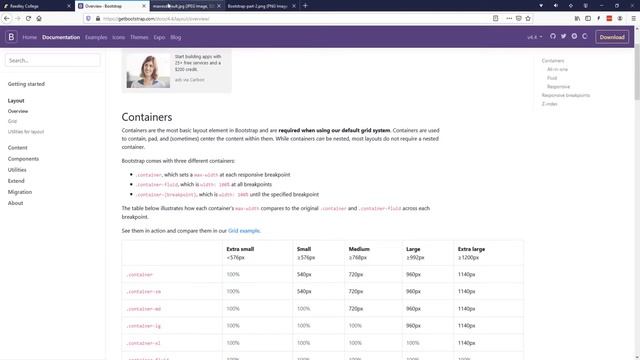Click the Bootstrap B logo in the navbar

point(11,37)
